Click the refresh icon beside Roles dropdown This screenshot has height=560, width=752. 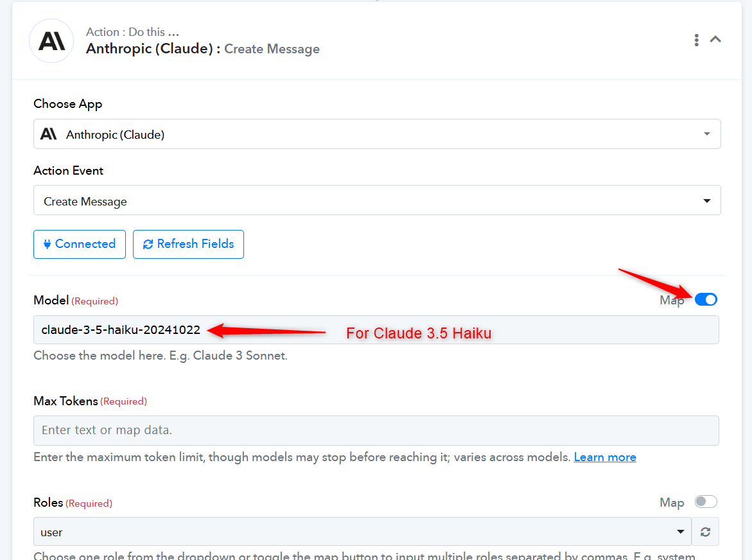click(706, 532)
